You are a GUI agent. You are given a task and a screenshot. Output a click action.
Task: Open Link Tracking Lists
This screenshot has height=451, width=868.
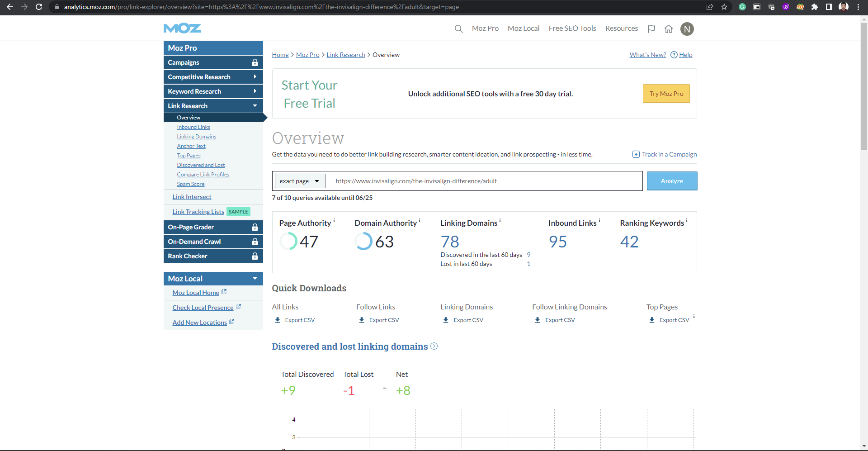[198, 212]
